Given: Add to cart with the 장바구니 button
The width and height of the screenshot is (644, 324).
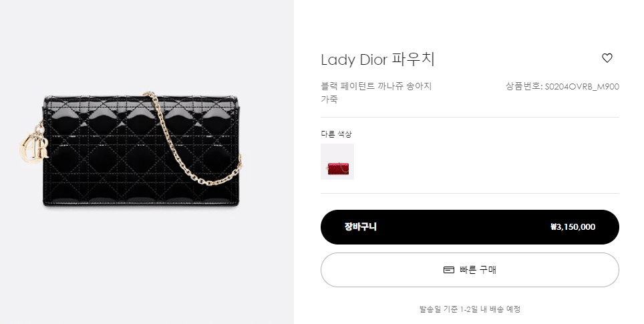Looking at the screenshot, I should click(470, 227).
